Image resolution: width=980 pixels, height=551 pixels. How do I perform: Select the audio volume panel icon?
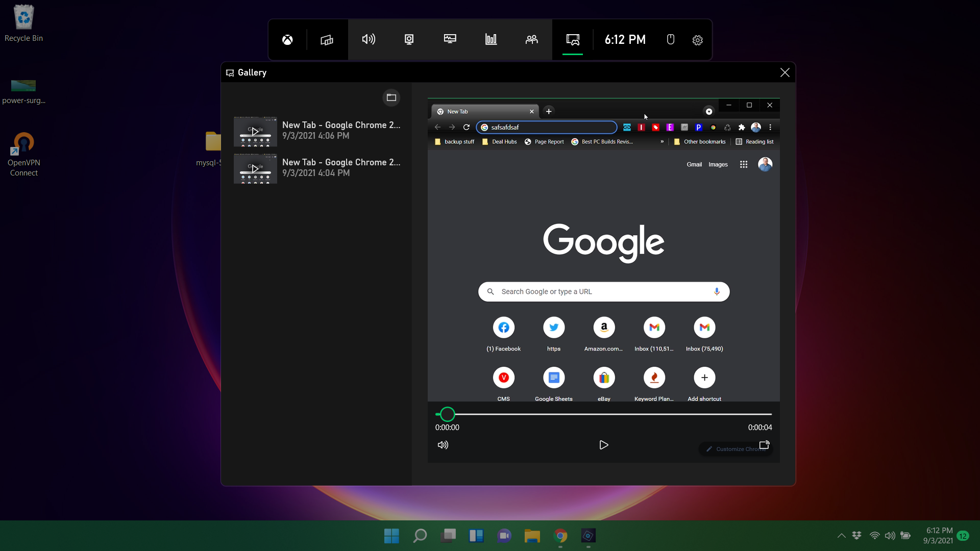(368, 39)
